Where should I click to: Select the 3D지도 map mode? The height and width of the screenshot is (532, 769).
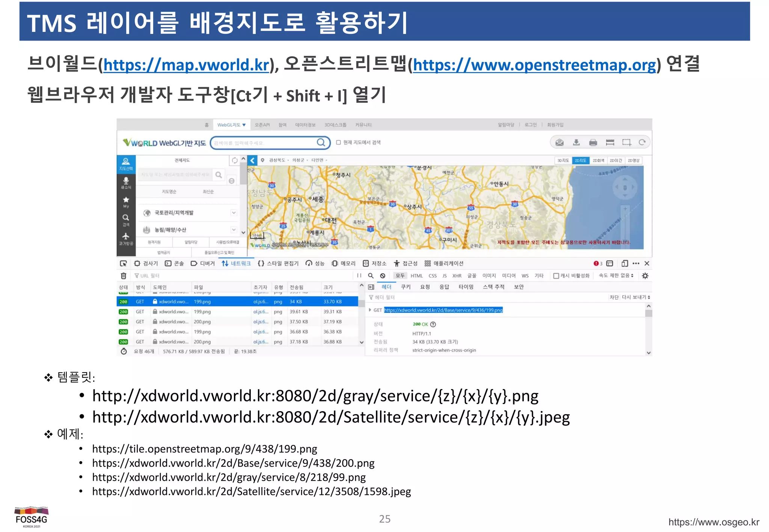(x=563, y=161)
